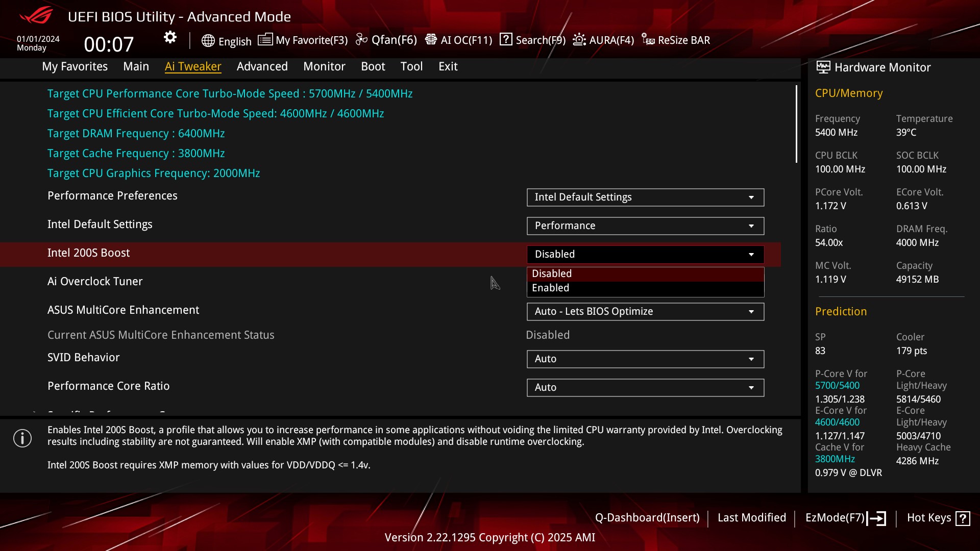Select Disabled option in open dropdown list

pos(645,273)
